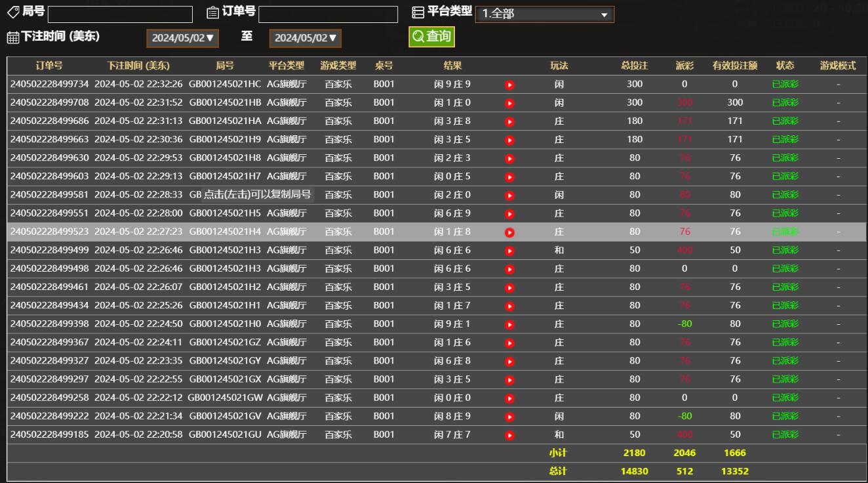Play replay for last order 240502228499185

[x=509, y=435]
